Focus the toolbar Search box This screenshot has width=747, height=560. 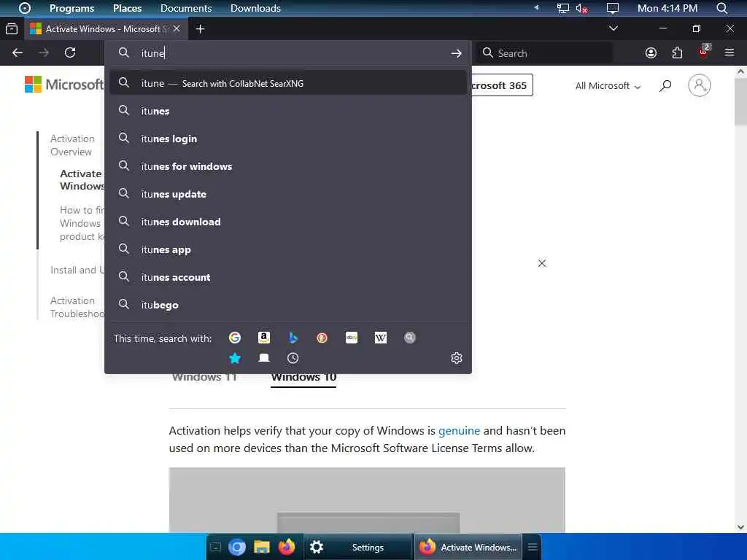pos(544,53)
